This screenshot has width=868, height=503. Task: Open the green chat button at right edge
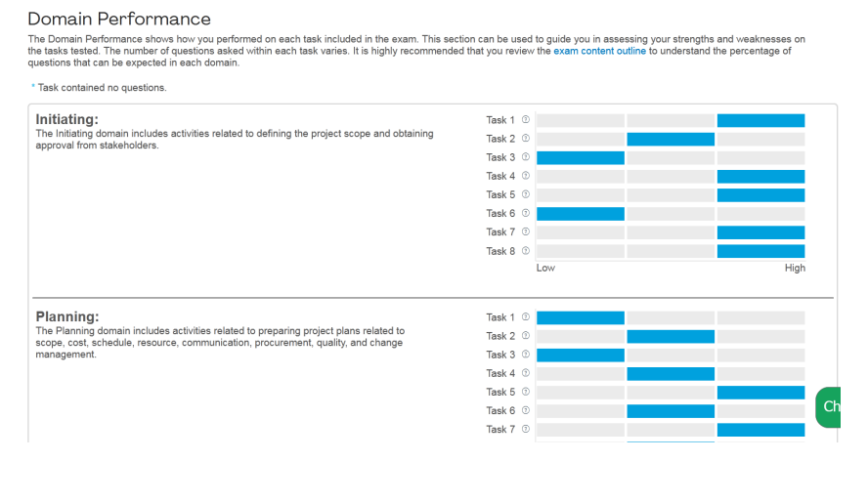tap(828, 407)
